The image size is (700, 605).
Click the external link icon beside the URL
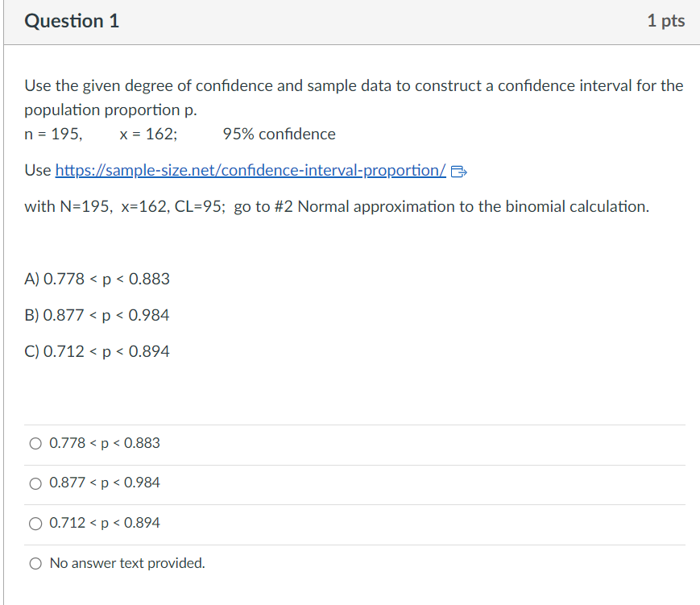point(458,170)
